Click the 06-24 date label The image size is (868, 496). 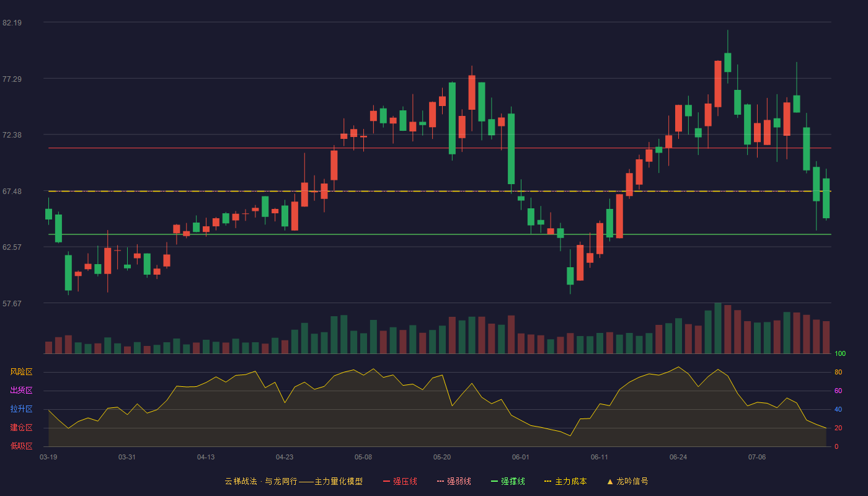tap(678, 457)
